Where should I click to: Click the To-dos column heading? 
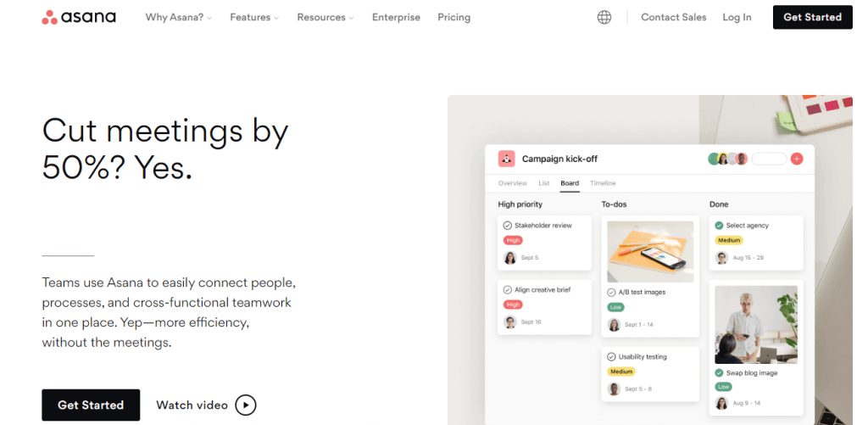(x=614, y=204)
